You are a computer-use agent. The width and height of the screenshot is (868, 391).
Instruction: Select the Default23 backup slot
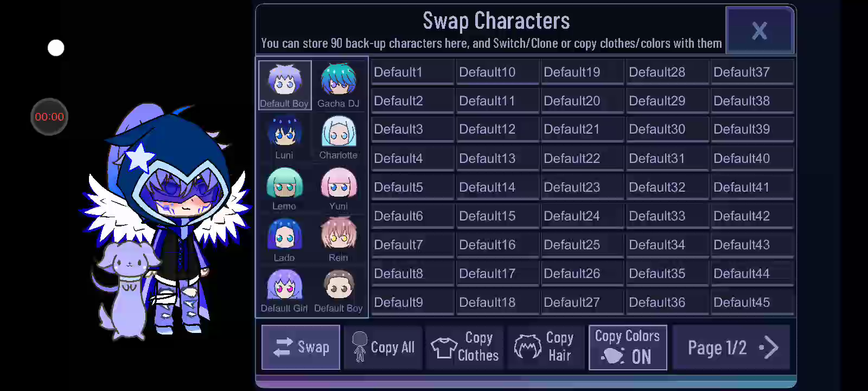point(582,187)
